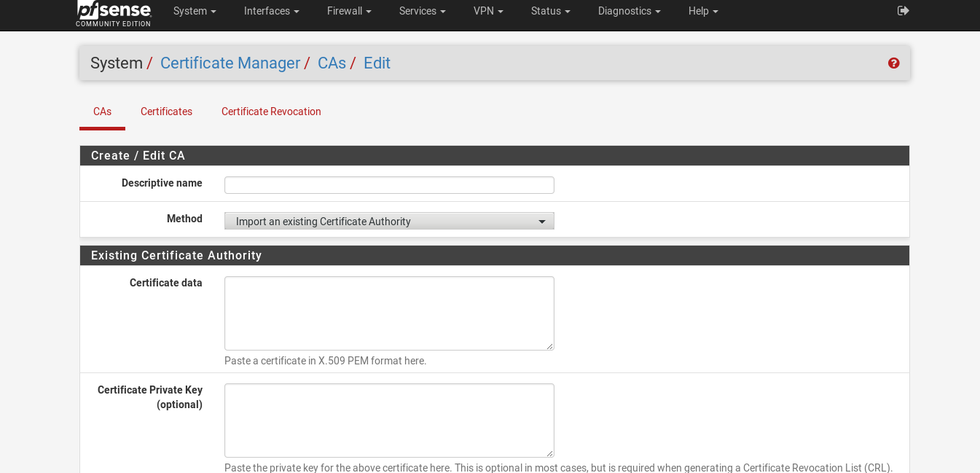
Task: Expand the Services dropdown menu
Action: point(422,11)
